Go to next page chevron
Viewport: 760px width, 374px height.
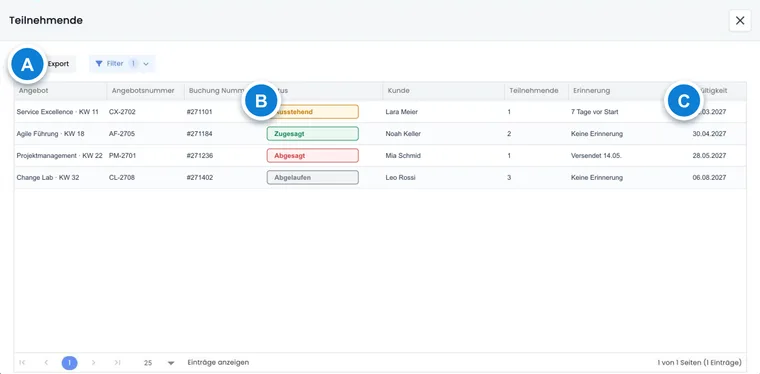click(x=94, y=362)
